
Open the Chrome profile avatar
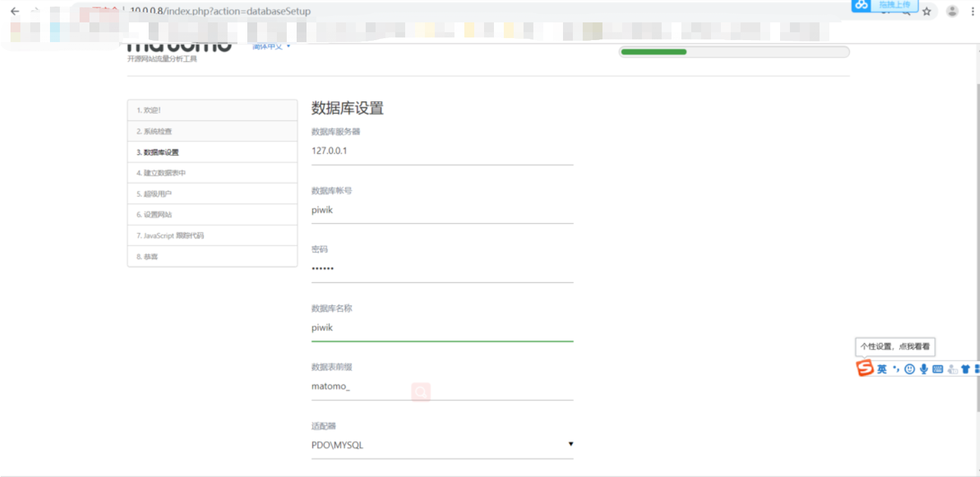952,11
